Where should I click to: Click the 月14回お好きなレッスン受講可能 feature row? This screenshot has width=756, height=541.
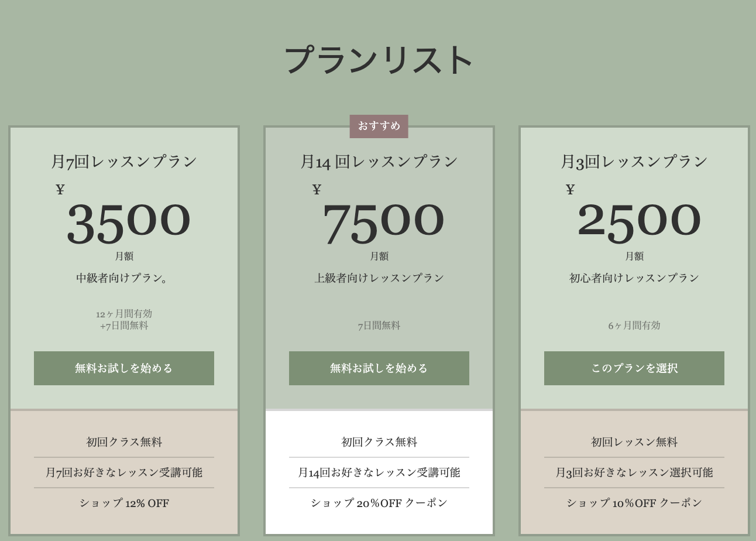tap(379, 472)
